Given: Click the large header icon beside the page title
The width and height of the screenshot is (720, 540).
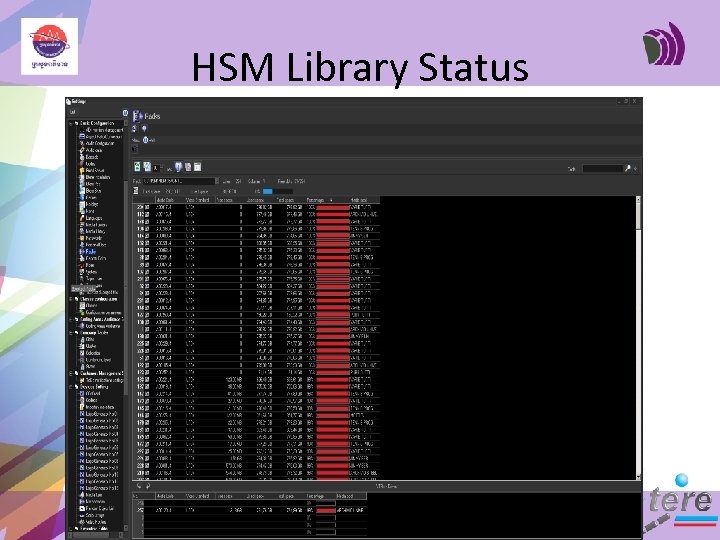Looking at the screenshot, I should coord(138,116).
